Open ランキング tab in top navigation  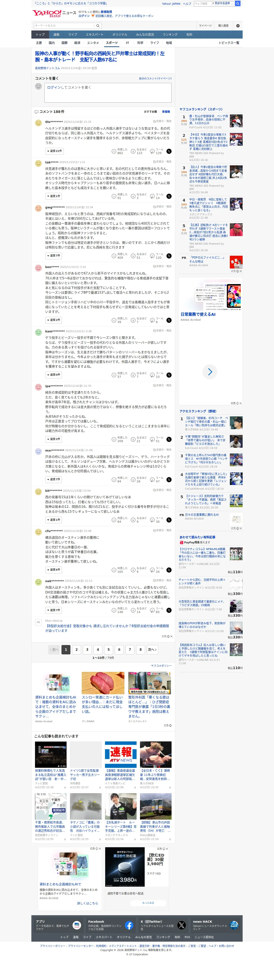[x=170, y=35]
